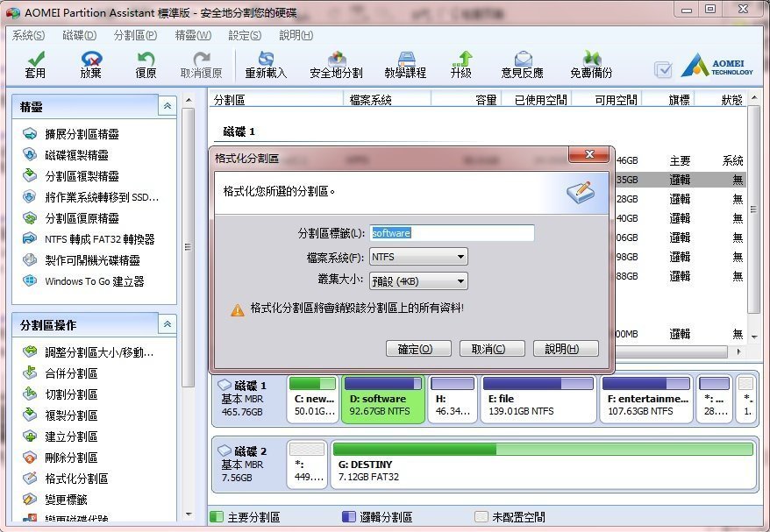Select Delete Partition (刪除分割區) operation
The image size is (770, 532).
(71, 458)
